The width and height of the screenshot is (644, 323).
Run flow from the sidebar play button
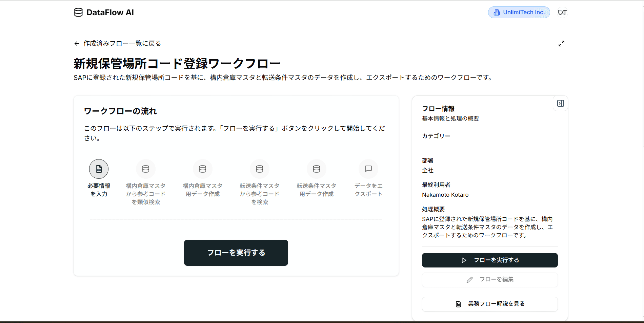click(490, 260)
